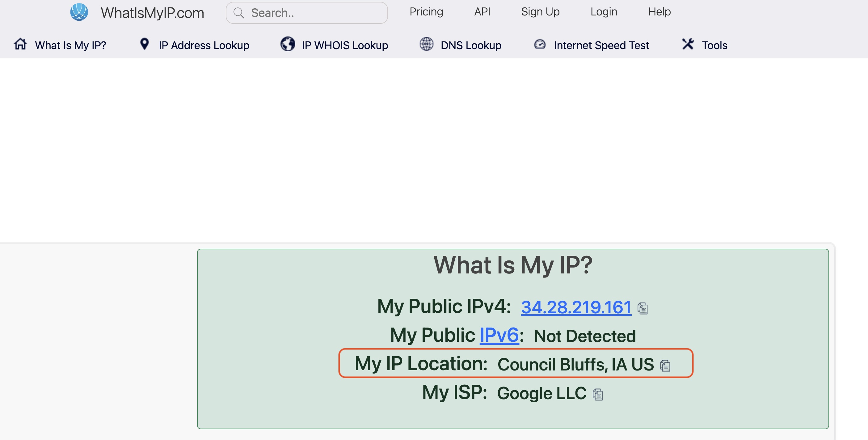The image size is (868, 440).
Task: Click the Login link
Action: click(604, 12)
